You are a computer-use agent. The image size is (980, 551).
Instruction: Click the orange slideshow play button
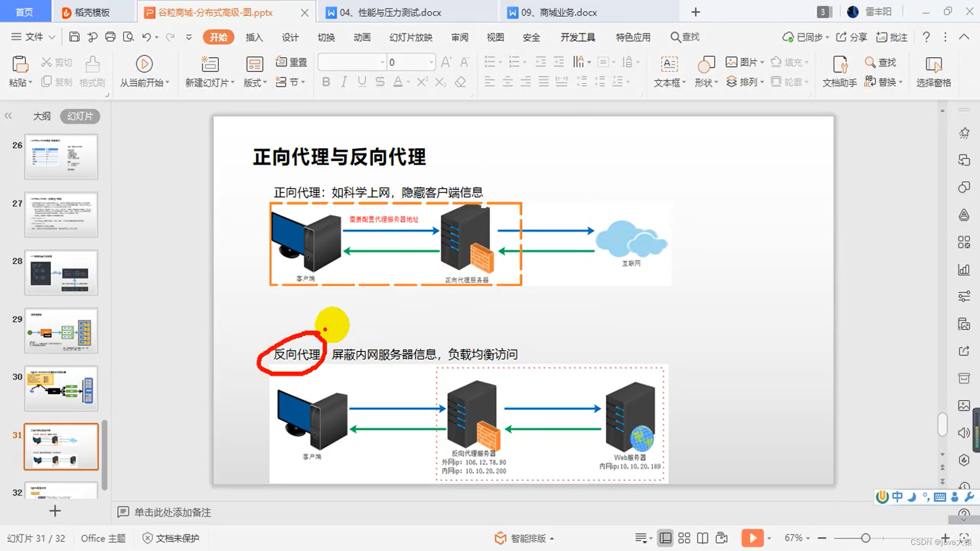pos(752,538)
